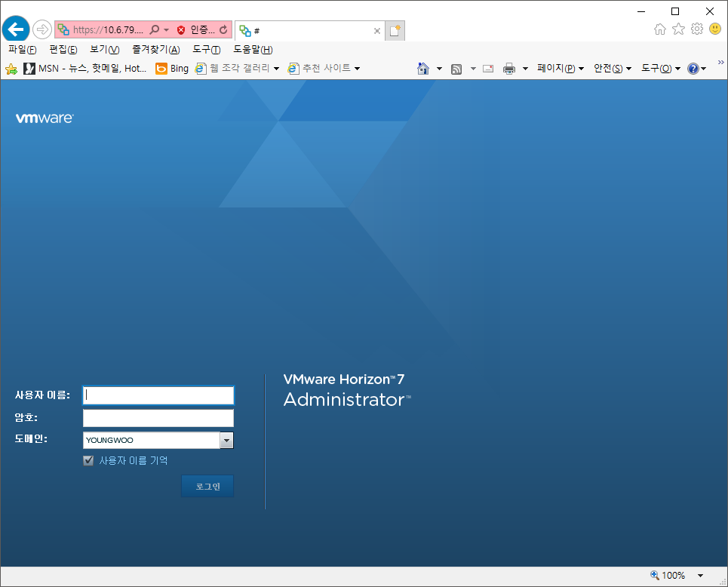Expand the Home page dropdown arrow
This screenshot has width=728, height=587.
tap(439, 69)
